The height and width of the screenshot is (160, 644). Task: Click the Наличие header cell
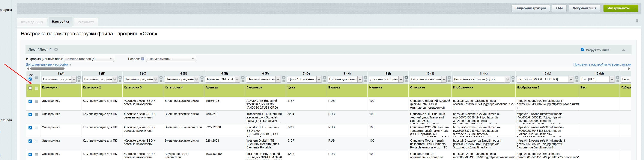tap(388, 91)
